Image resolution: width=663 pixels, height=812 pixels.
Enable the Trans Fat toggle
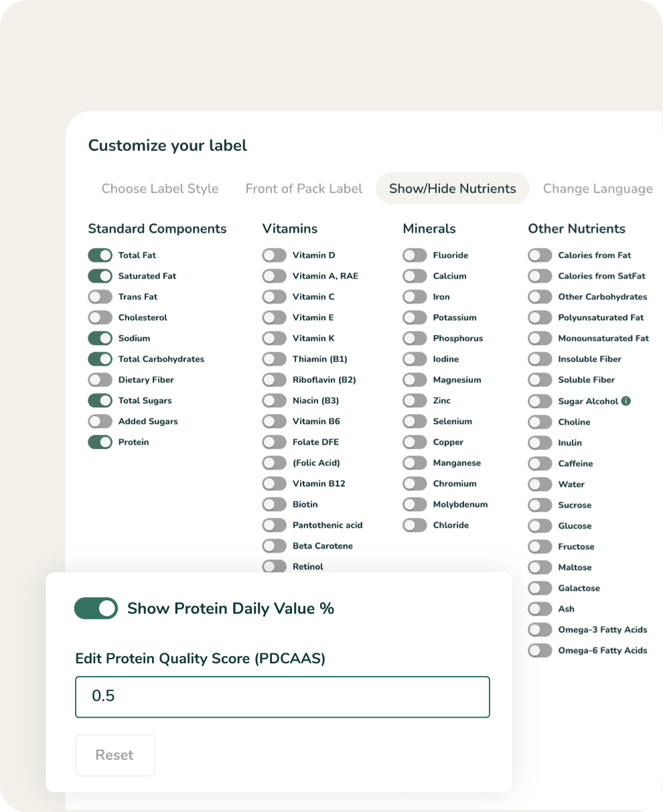point(100,297)
